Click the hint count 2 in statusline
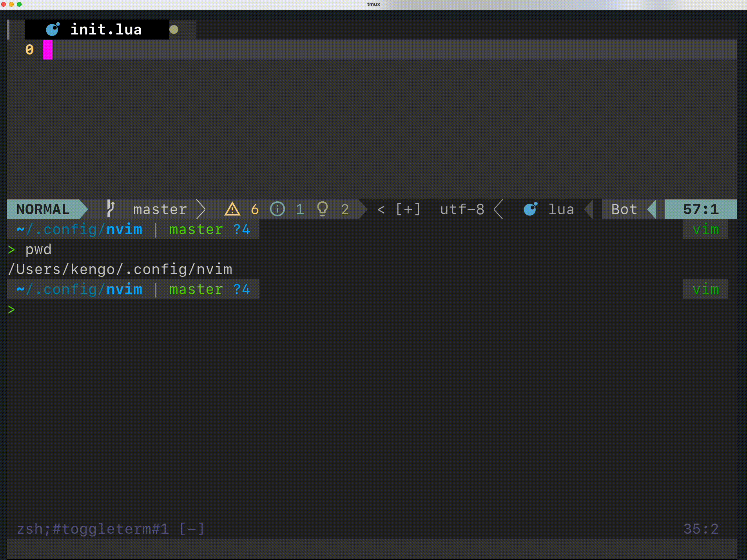 (345, 210)
